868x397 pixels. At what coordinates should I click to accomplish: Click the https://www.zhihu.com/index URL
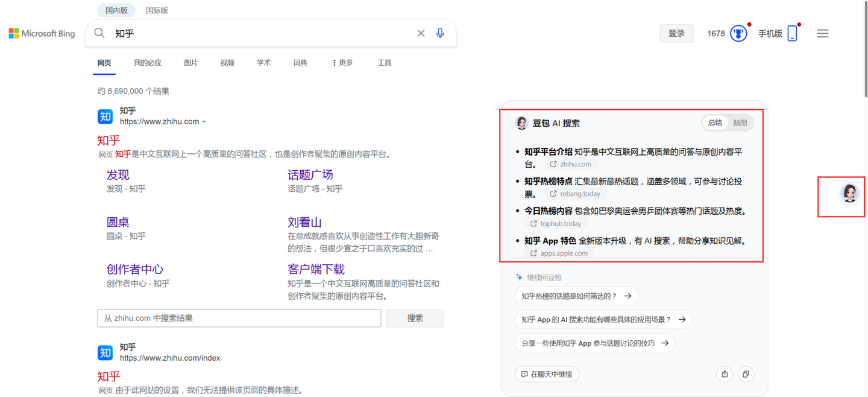coord(170,358)
